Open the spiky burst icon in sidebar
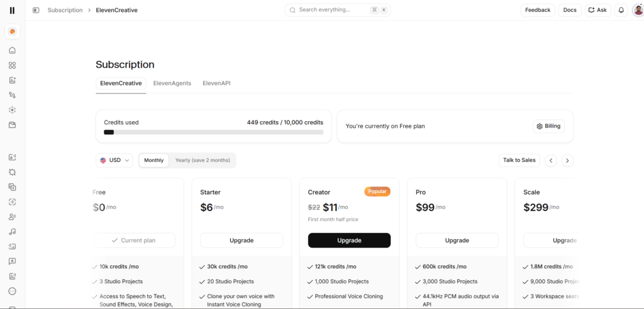The height and width of the screenshot is (309, 644). pos(13,172)
